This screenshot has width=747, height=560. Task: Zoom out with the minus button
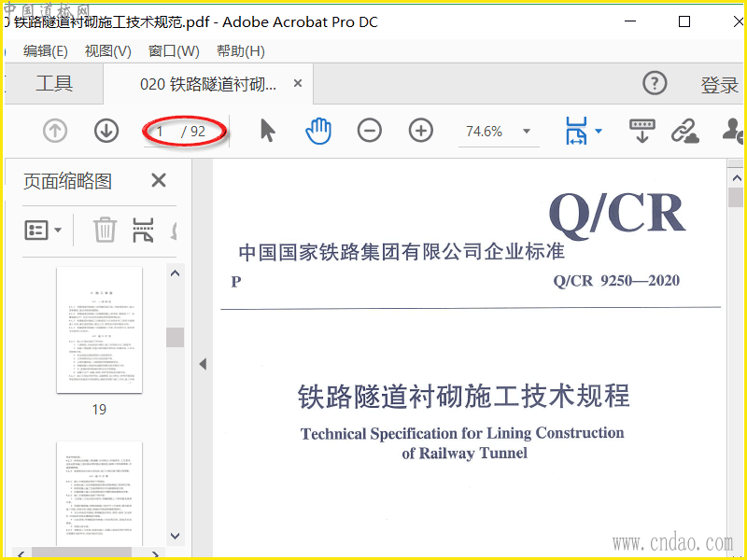point(370,131)
